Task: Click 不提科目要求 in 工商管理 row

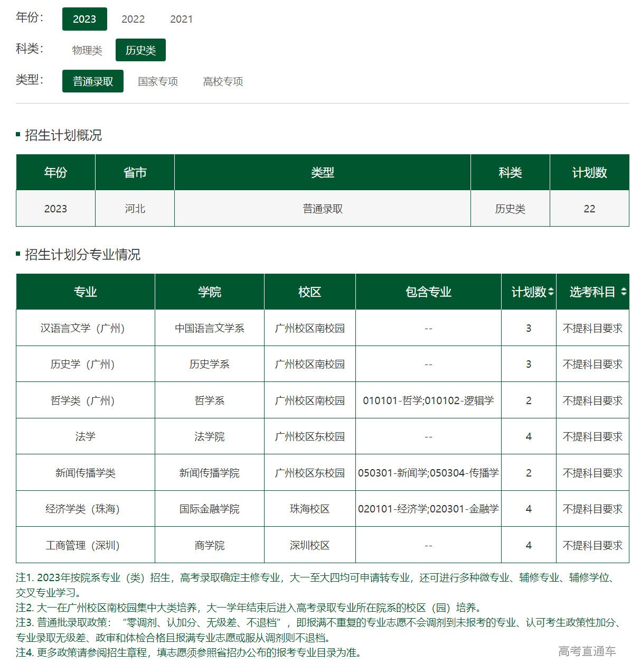Action: pyautogui.click(x=592, y=545)
